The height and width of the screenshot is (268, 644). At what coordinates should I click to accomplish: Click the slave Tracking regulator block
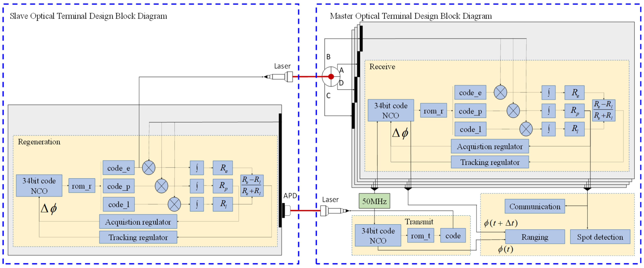pos(138,237)
